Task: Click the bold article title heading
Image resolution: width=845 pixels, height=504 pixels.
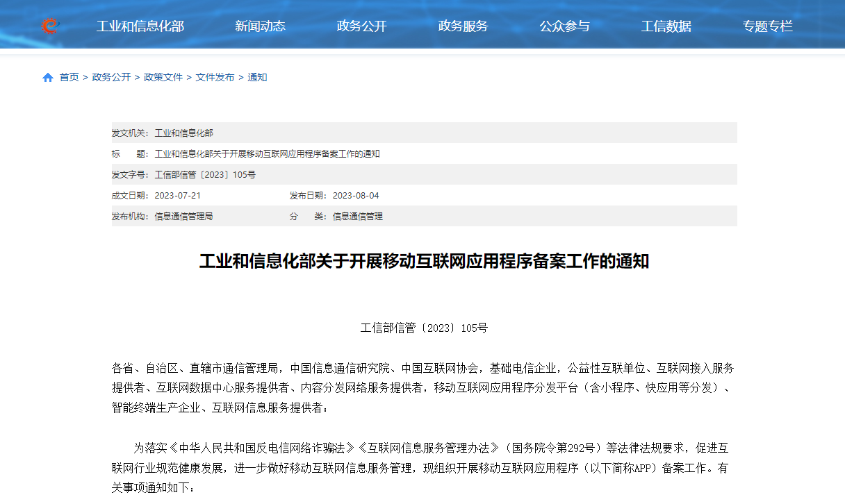Action: click(x=424, y=262)
